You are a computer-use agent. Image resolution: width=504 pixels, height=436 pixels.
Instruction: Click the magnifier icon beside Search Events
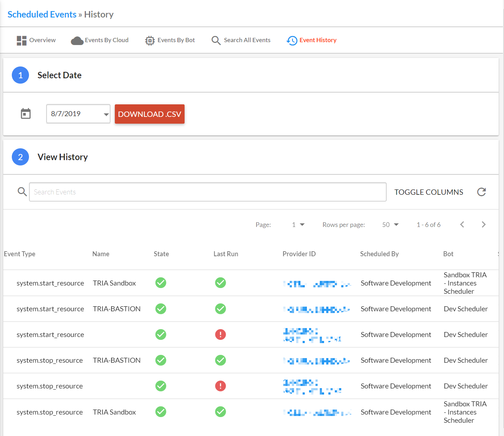pyautogui.click(x=22, y=192)
